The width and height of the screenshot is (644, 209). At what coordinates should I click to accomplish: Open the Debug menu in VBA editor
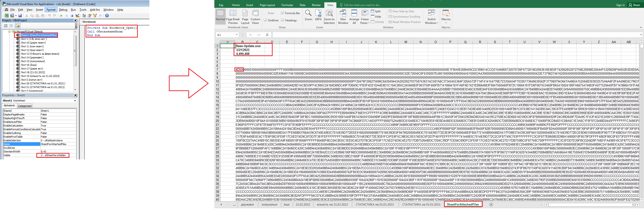click(63, 10)
